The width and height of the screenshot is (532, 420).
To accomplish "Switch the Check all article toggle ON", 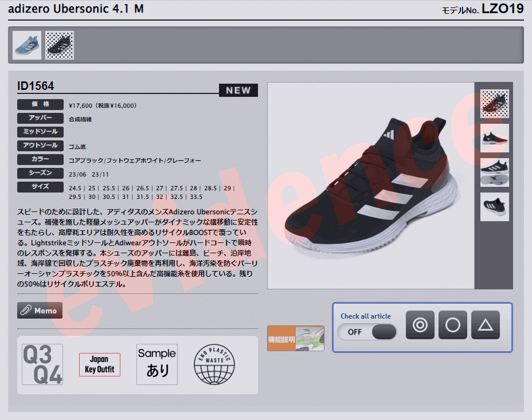I will tap(367, 332).
